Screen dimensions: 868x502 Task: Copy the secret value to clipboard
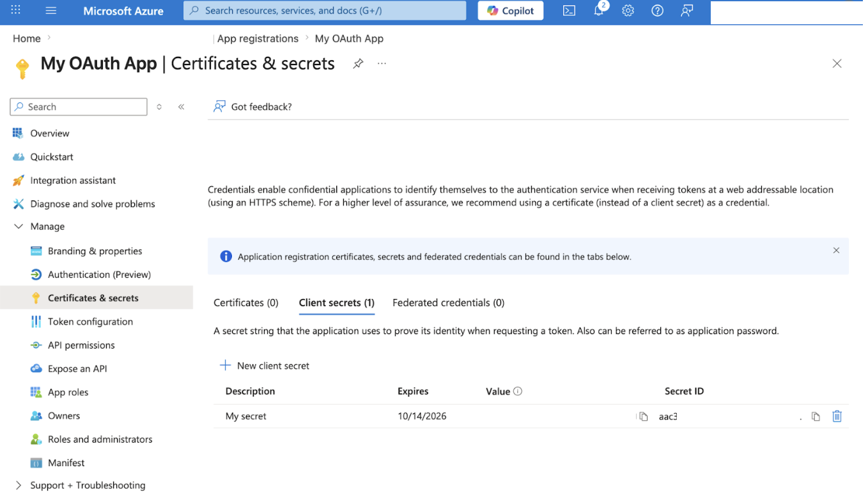pyautogui.click(x=643, y=416)
